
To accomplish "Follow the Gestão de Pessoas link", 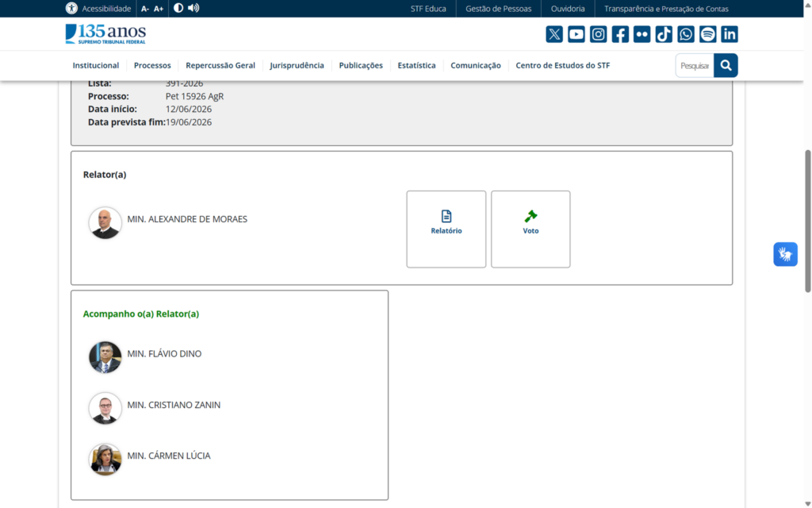I will pyautogui.click(x=498, y=9).
